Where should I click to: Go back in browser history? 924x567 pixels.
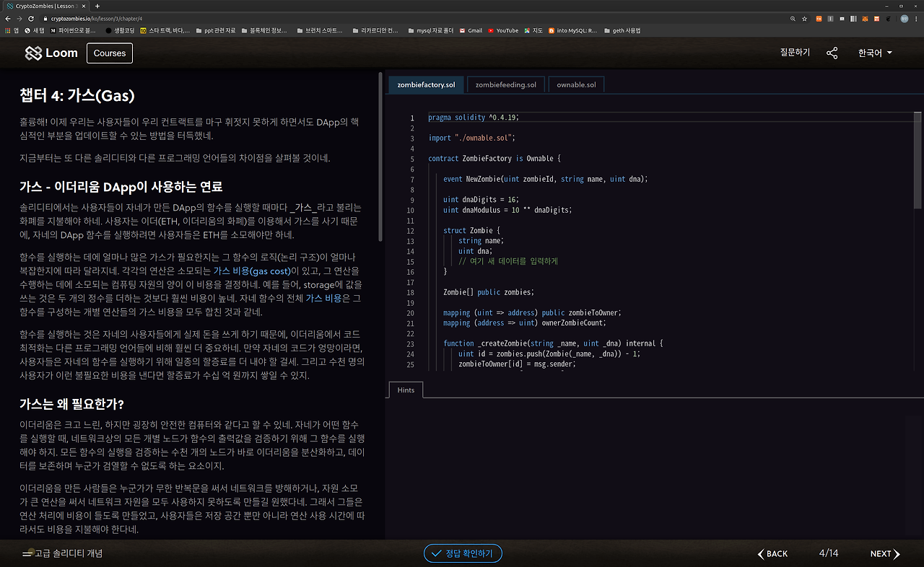click(9, 18)
